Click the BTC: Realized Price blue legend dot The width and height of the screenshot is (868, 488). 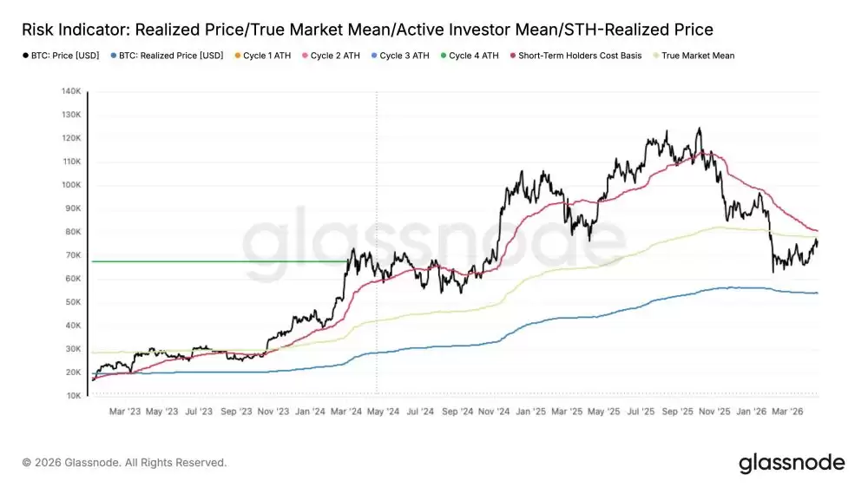(x=114, y=56)
